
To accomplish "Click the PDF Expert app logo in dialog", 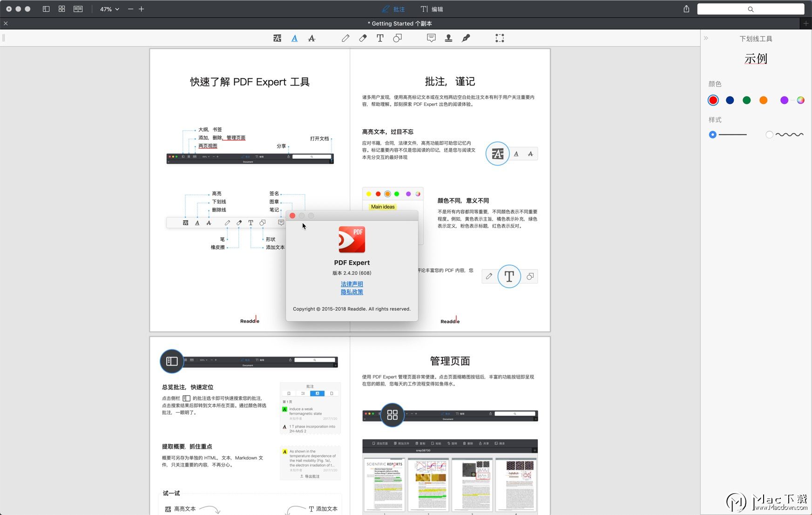I will [352, 239].
